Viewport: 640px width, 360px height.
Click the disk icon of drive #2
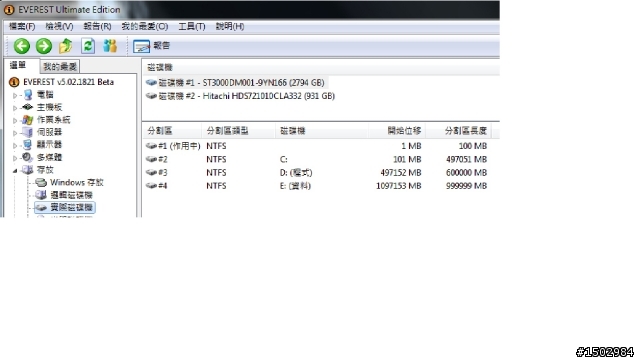[151, 96]
